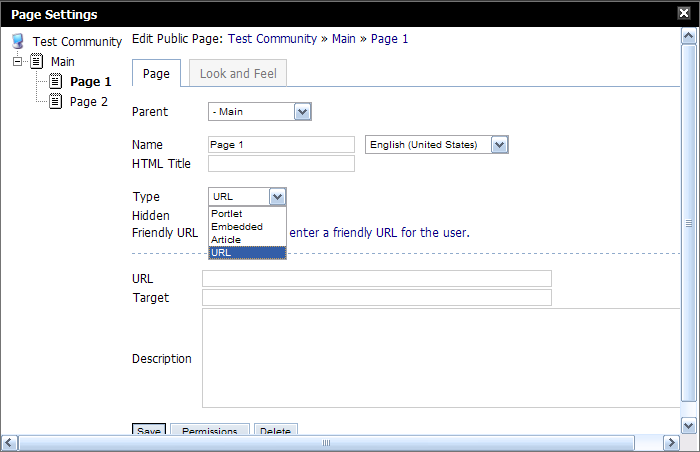
Task: Click the vertical scrollbar thumb
Action: [688, 223]
